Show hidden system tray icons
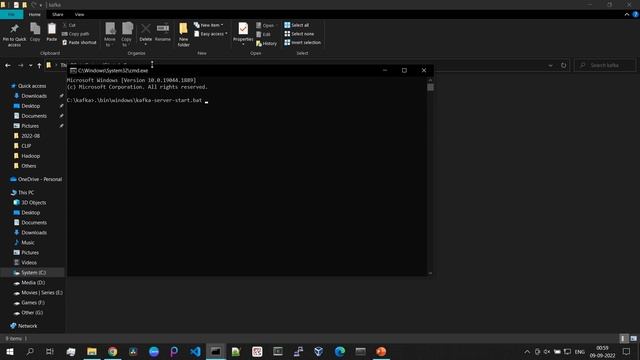Viewport: 640px width, 360px height. tap(527, 351)
